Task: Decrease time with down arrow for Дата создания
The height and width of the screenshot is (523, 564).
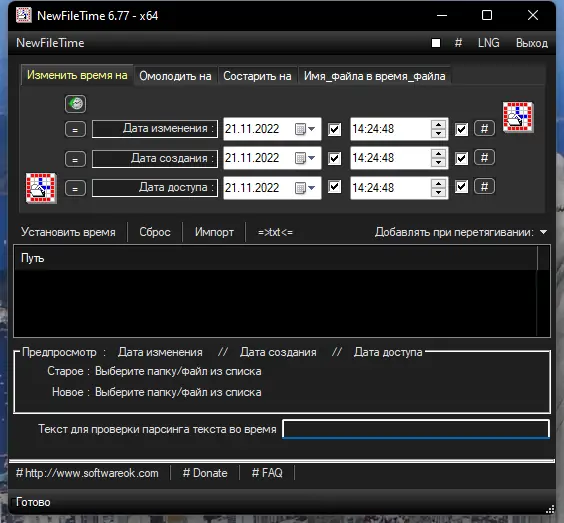Action: [438, 162]
